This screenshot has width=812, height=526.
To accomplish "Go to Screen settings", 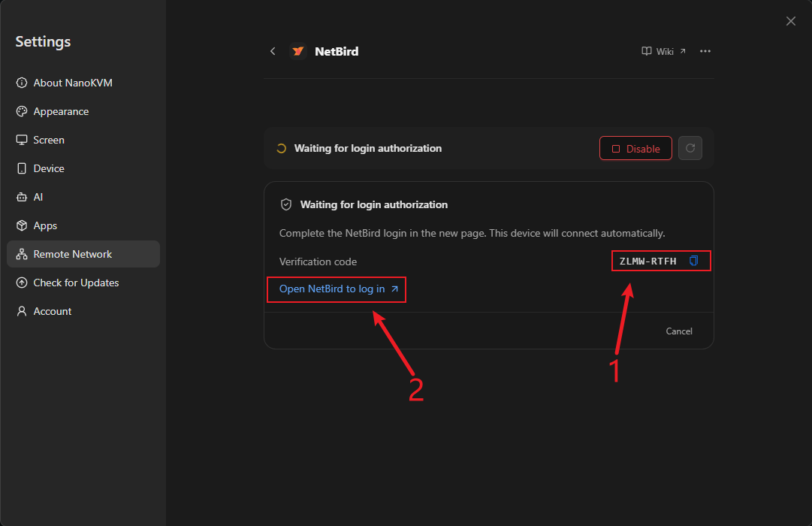I will coord(83,140).
